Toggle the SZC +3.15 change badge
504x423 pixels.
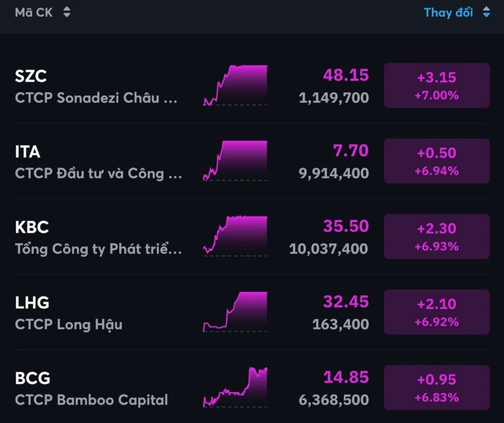[x=437, y=86]
